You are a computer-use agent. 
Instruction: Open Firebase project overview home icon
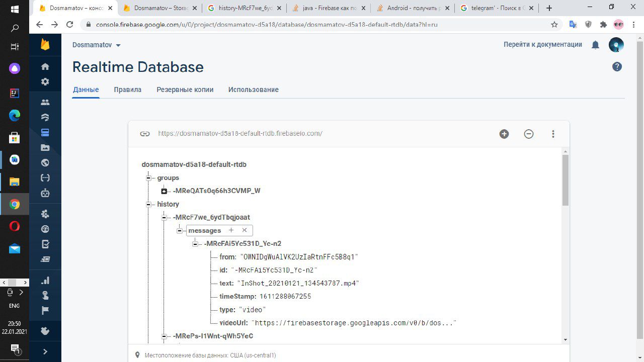click(45, 67)
